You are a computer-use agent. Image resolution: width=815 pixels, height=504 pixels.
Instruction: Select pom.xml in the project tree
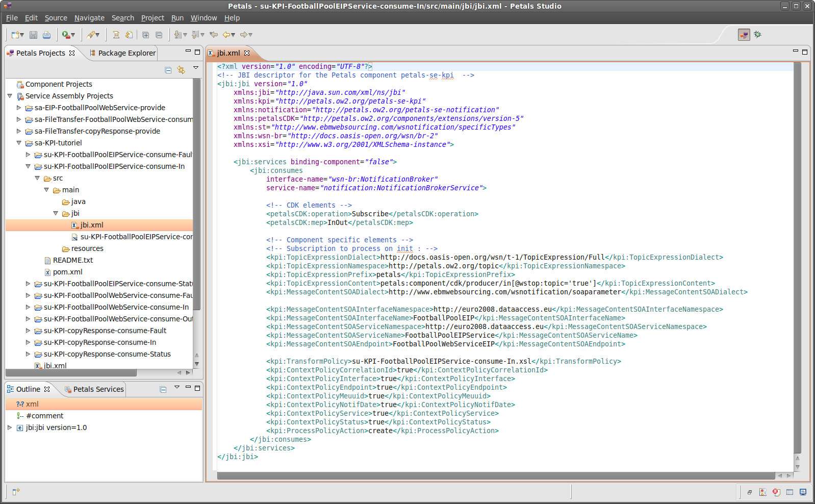coord(67,272)
